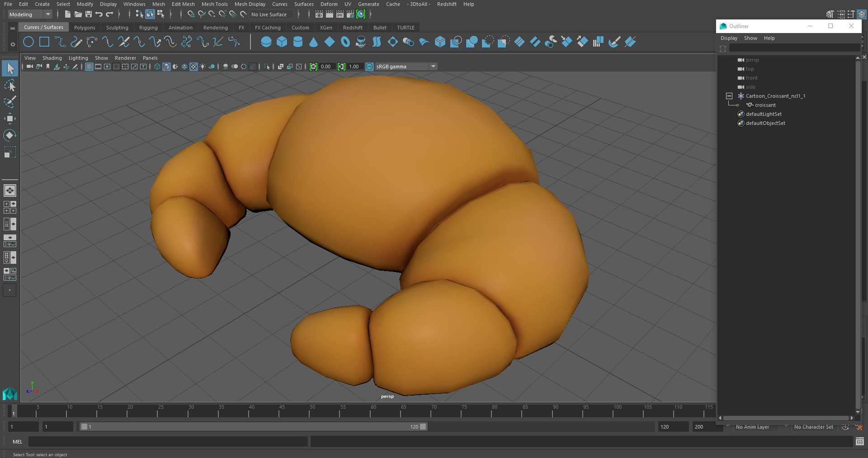Create a NURBS cone from the shelf
The width and height of the screenshot is (868, 458).
[314, 42]
